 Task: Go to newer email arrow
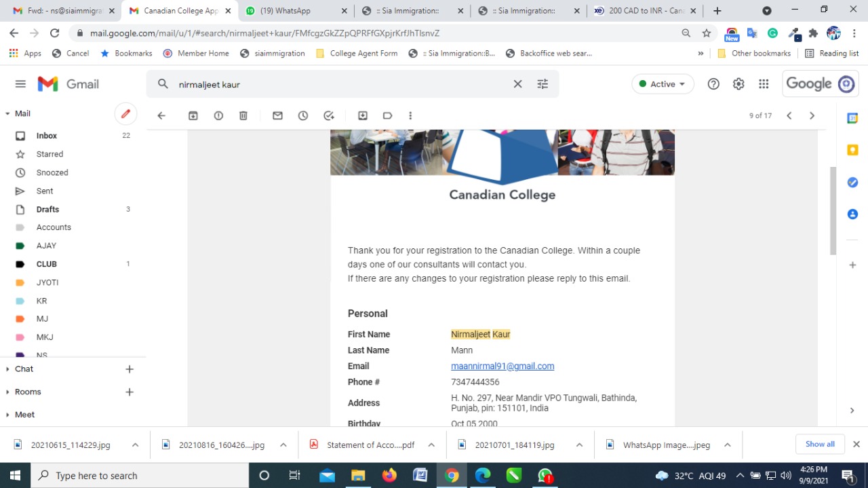[x=789, y=116]
